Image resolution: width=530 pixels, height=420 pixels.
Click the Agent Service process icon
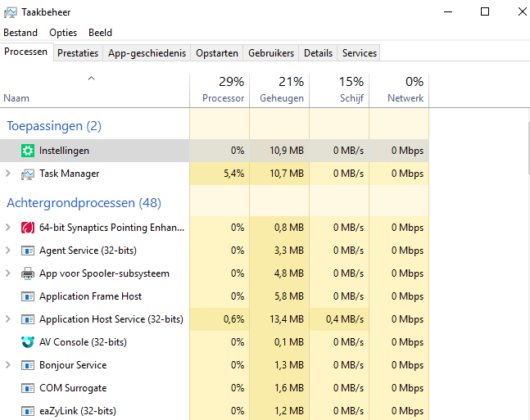coord(28,251)
